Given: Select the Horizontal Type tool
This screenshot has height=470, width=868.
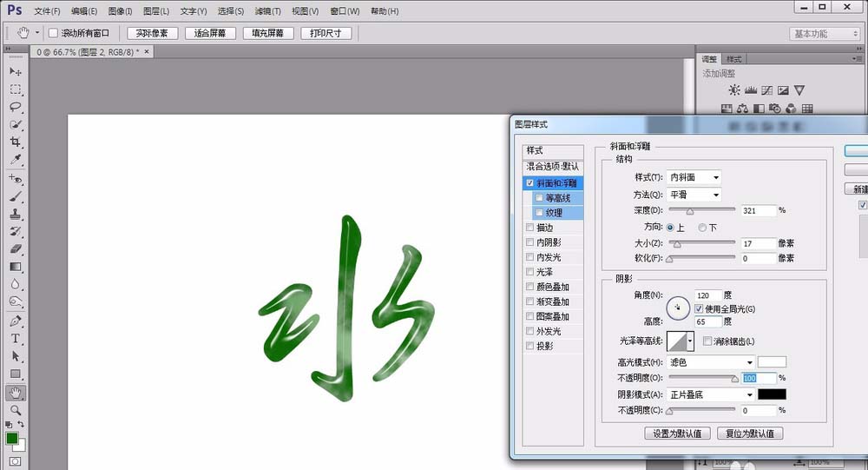Looking at the screenshot, I should tap(16, 339).
